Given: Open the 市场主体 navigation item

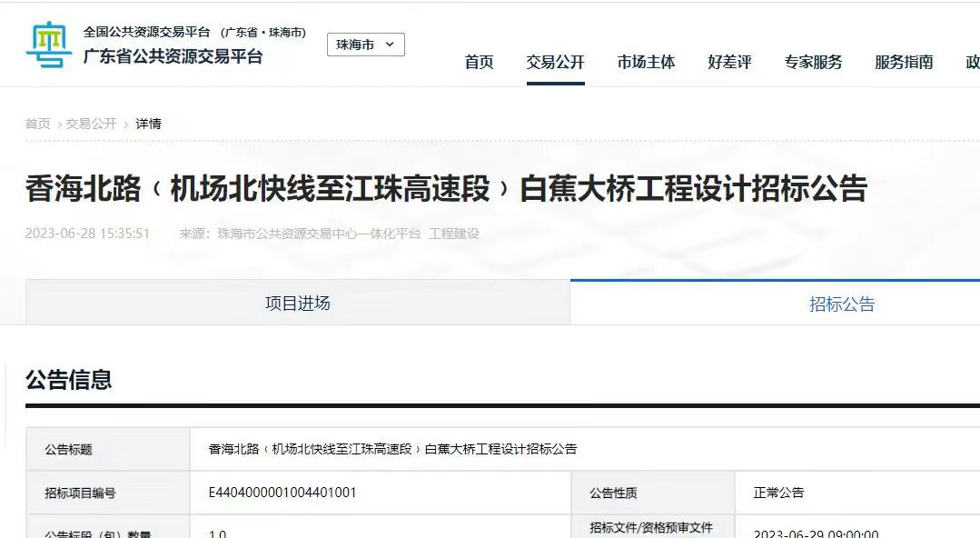Looking at the screenshot, I should coord(646,63).
